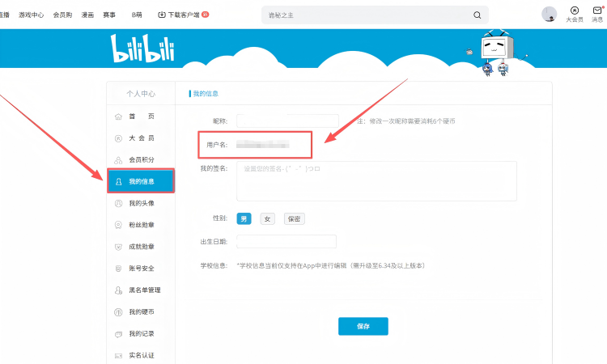Image resolution: width=607 pixels, height=364 pixels.
Task: Open 会员购 in the top navigation
Action: 62,15
